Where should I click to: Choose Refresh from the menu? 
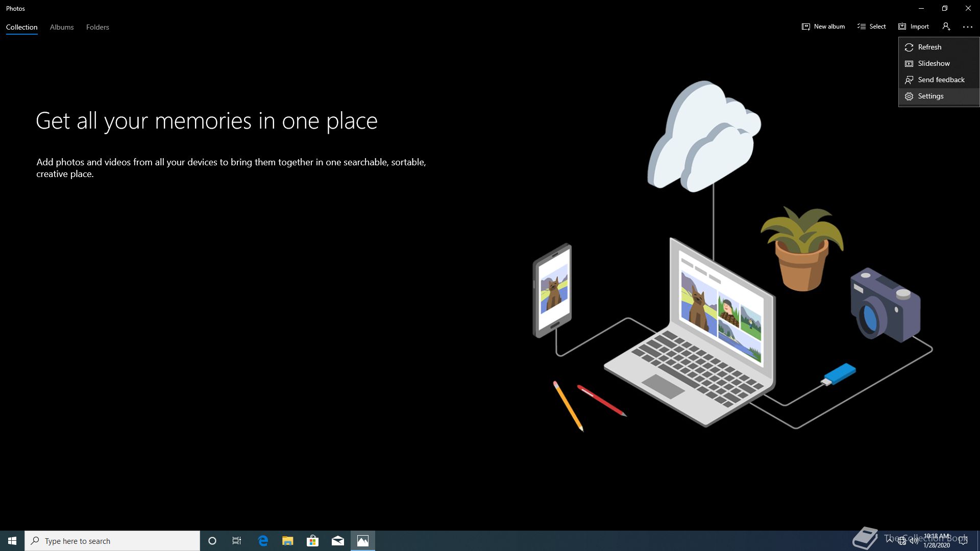[929, 47]
